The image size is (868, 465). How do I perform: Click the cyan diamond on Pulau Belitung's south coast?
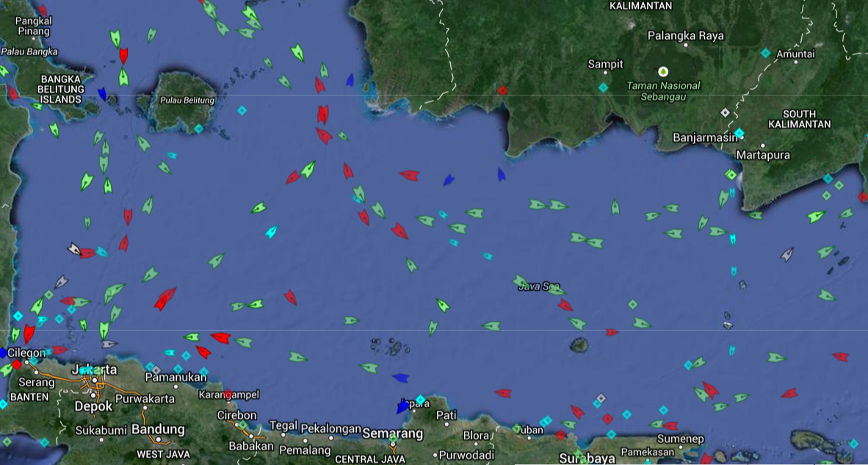(198, 129)
